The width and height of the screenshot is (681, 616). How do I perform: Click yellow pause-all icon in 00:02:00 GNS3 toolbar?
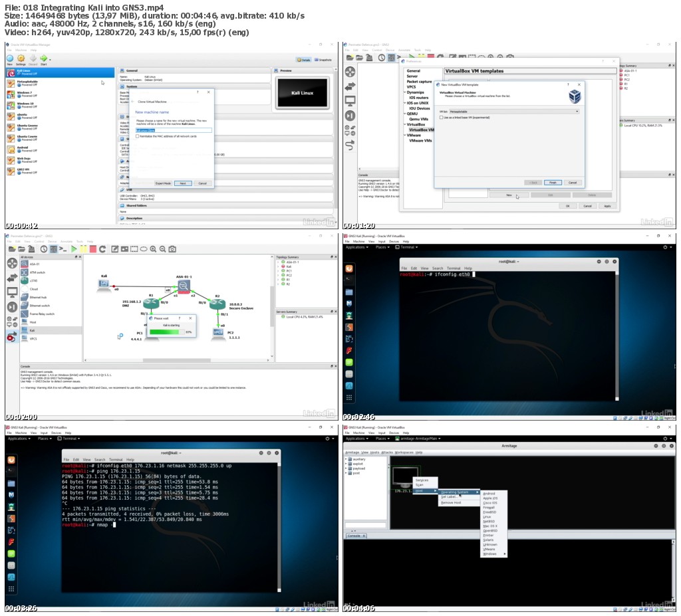pos(83,249)
